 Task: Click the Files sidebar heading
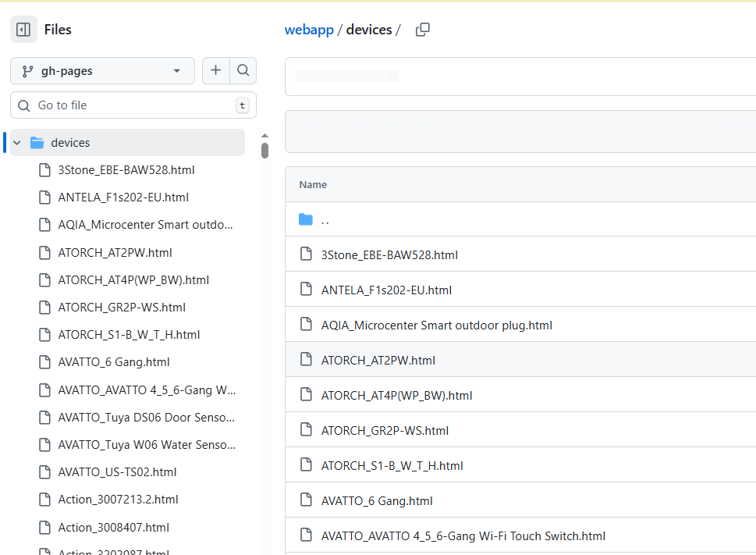[58, 30]
